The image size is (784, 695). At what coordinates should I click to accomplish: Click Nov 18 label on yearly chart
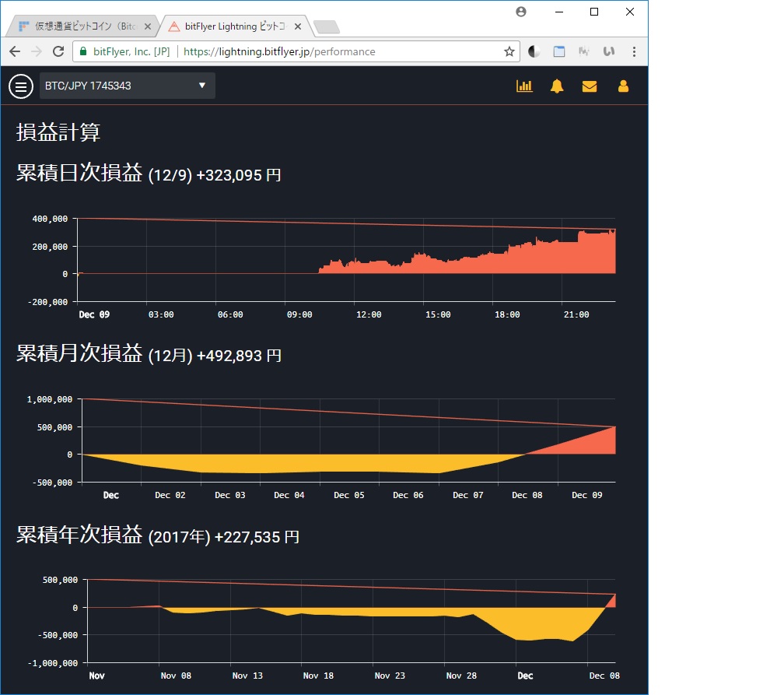point(318,676)
